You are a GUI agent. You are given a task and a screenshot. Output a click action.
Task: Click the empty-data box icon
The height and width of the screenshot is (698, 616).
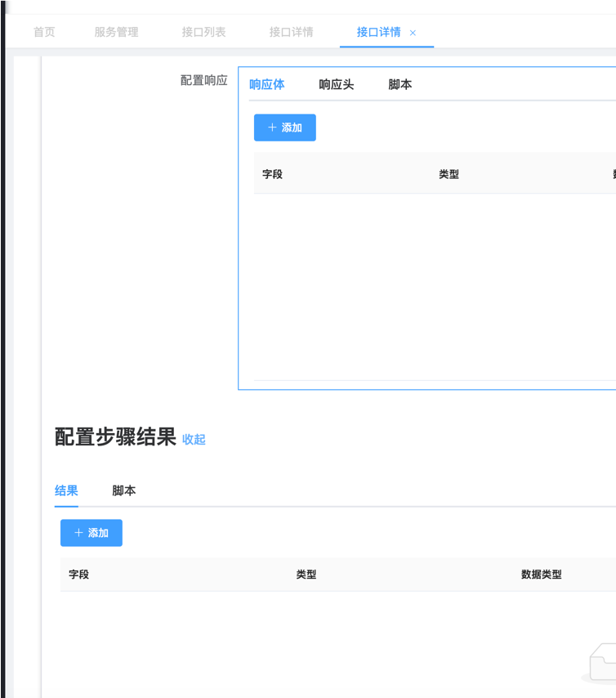coord(603,662)
